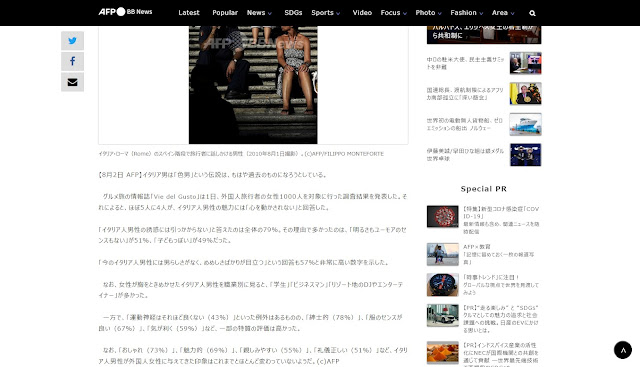Open electric cargo ship Norway thumbnail
Viewport: 640px width, 367px height.
[x=526, y=124]
